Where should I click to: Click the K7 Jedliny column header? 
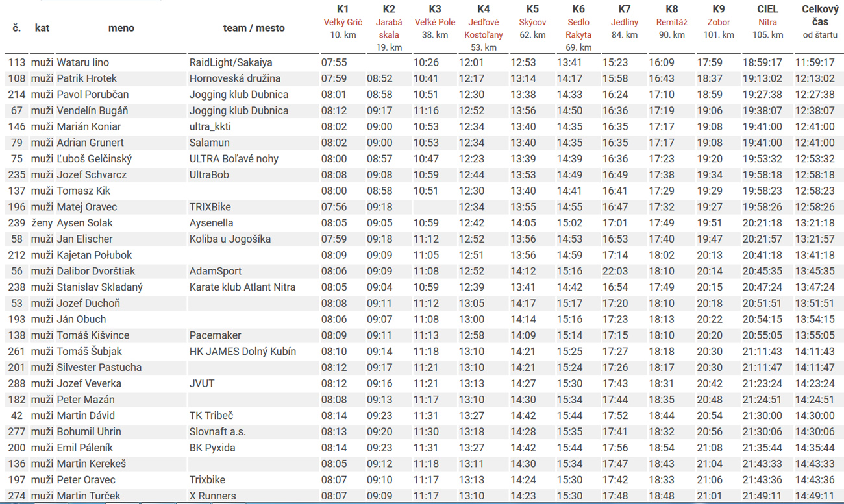(x=625, y=22)
